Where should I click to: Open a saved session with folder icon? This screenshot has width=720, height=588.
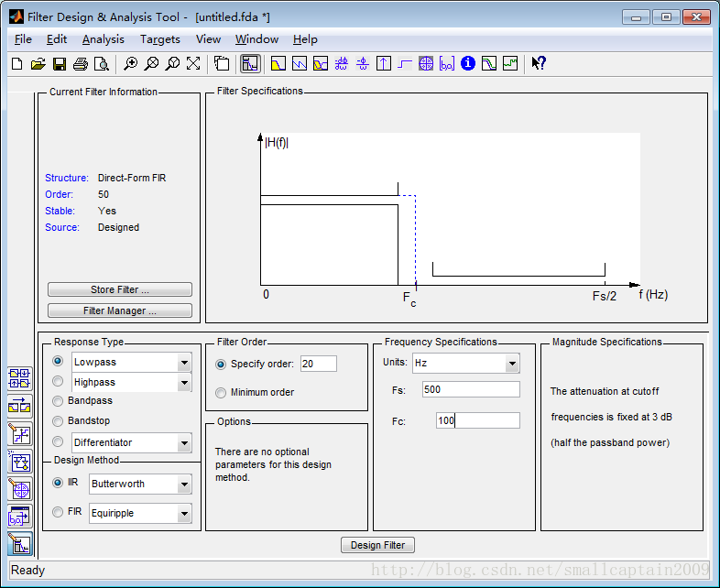(x=38, y=63)
